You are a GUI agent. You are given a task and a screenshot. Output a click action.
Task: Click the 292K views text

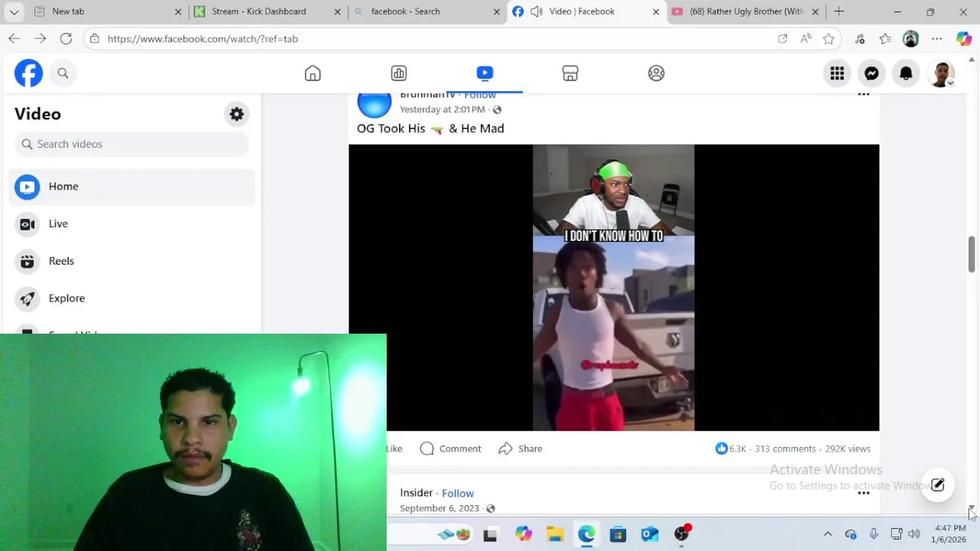point(848,448)
